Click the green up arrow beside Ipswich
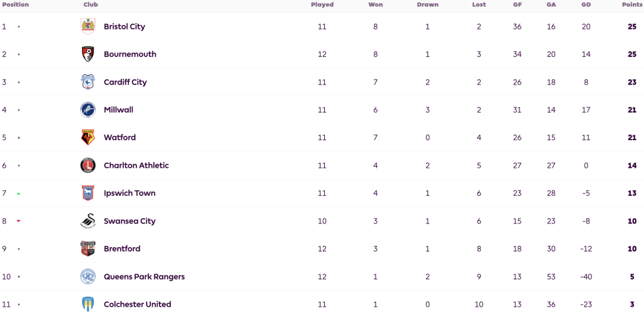The height and width of the screenshot is (313, 644). (19, 193)
